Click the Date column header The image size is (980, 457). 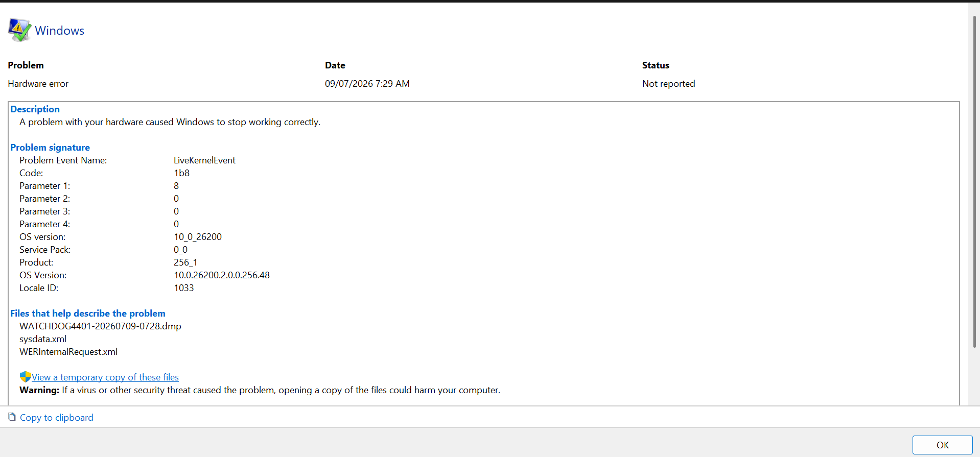click(x=335, y=65)
